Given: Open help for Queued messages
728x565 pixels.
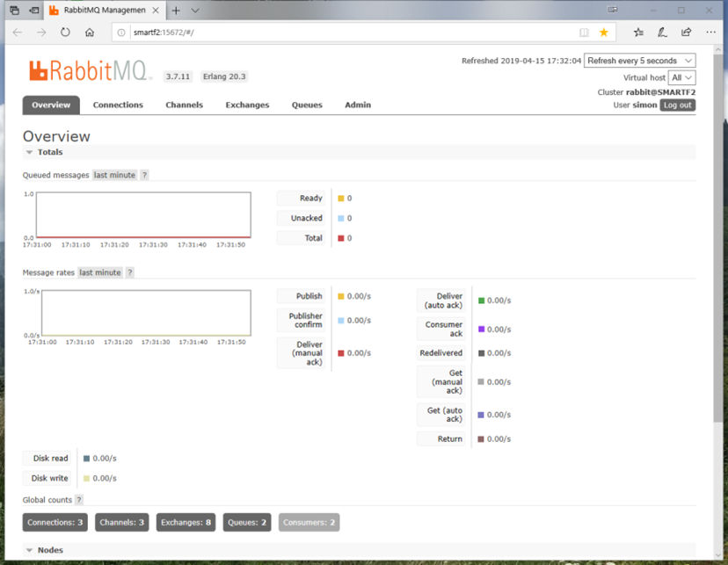Looking at the screenshot, I should point(144,175).
